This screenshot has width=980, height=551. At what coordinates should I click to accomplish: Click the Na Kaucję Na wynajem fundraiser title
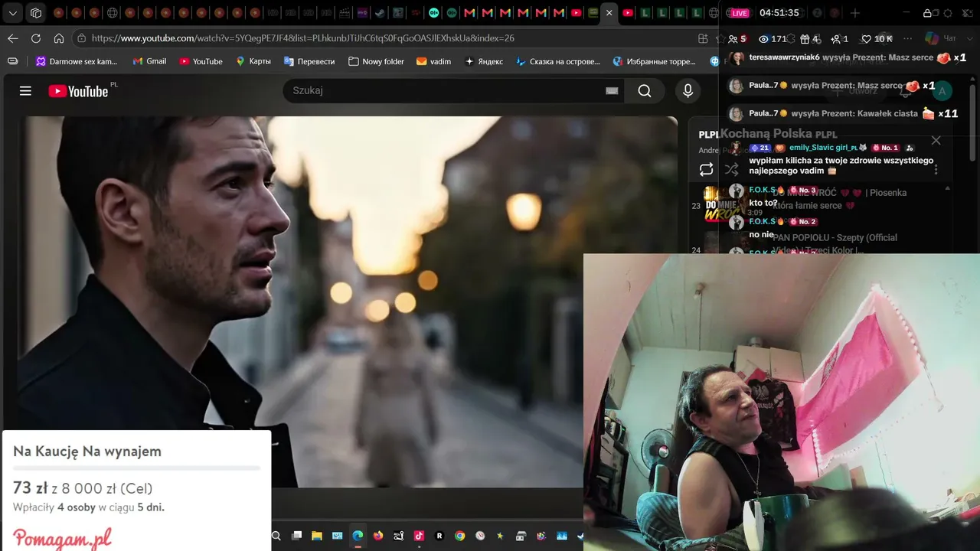[x=87, y=452]
